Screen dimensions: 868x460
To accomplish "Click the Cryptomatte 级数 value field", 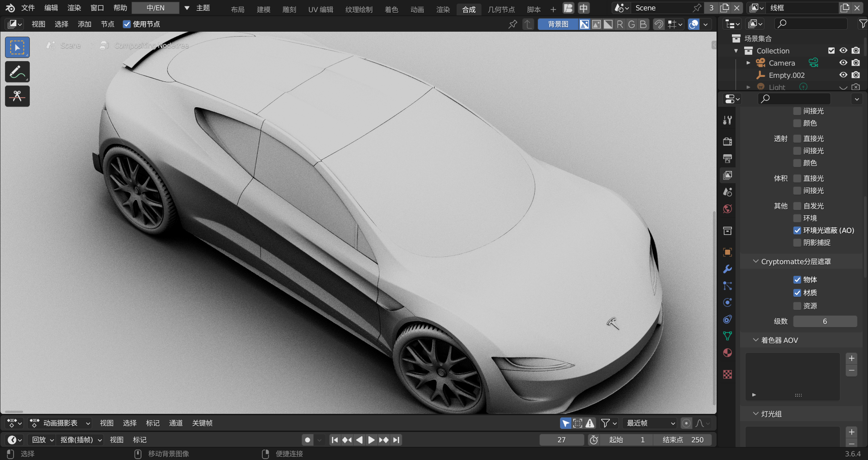I will 825,321.
